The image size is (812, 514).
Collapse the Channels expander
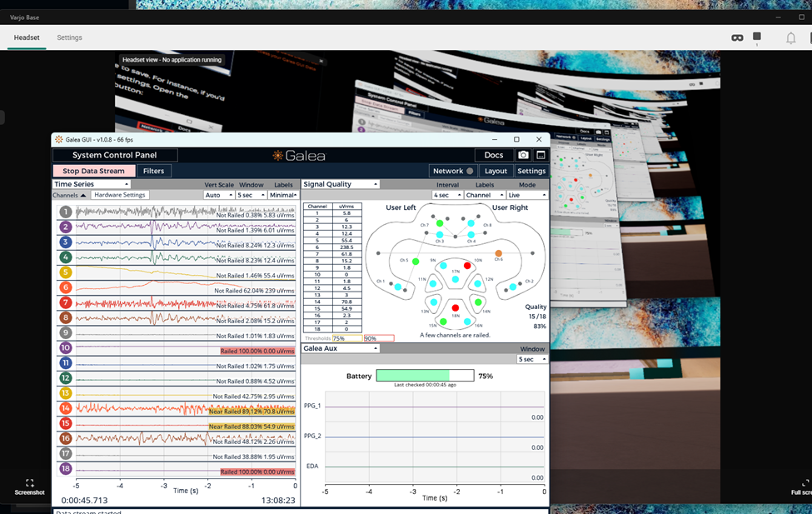69,195
